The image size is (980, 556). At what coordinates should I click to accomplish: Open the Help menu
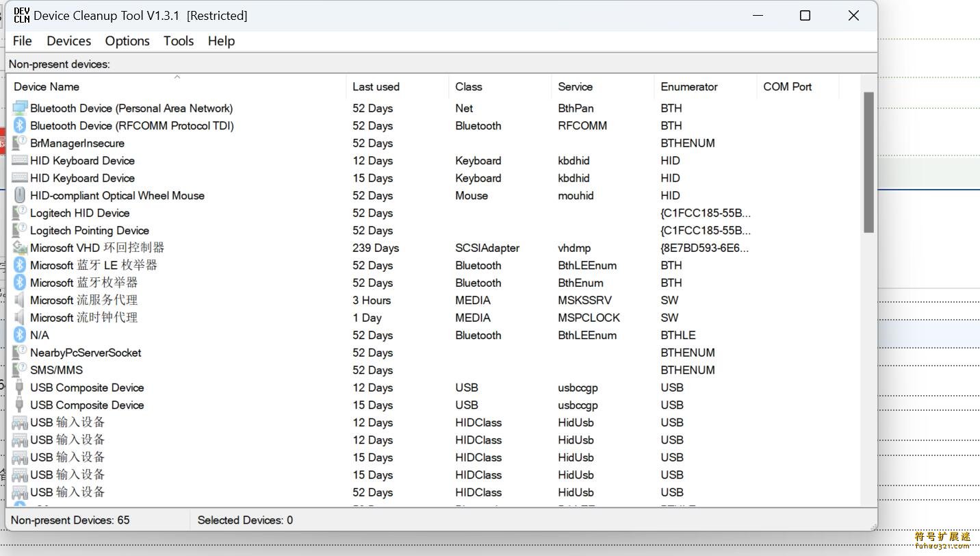[221, 41]
